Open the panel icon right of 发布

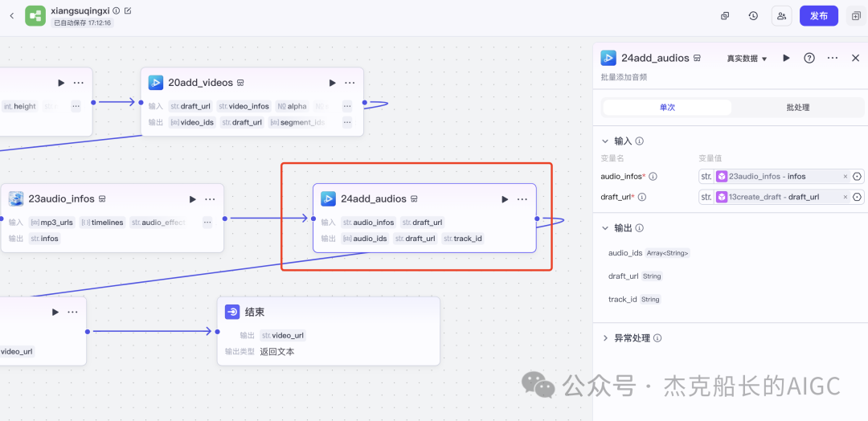tap(856, 16)
